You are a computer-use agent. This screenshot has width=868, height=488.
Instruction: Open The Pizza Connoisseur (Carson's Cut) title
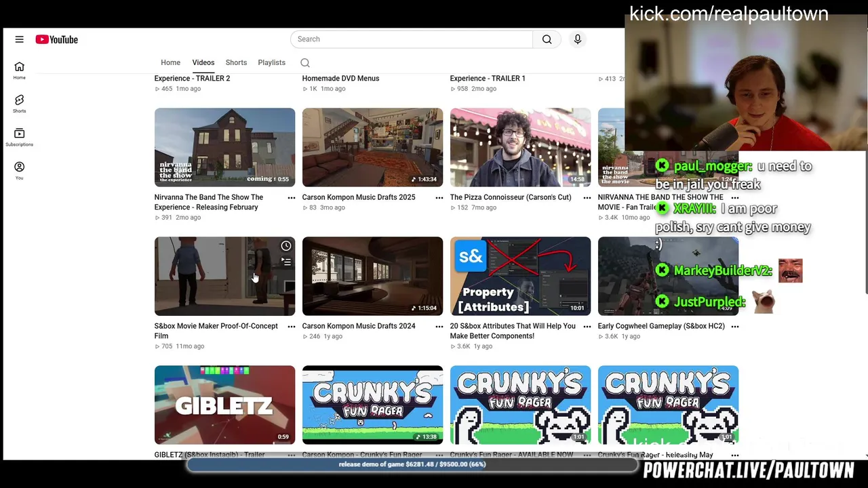[511, 197]
